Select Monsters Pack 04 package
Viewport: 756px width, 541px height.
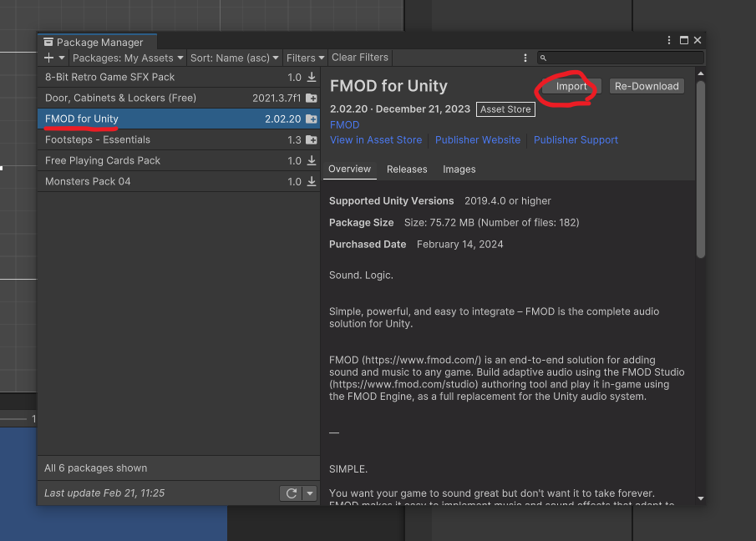pos(179,181)
